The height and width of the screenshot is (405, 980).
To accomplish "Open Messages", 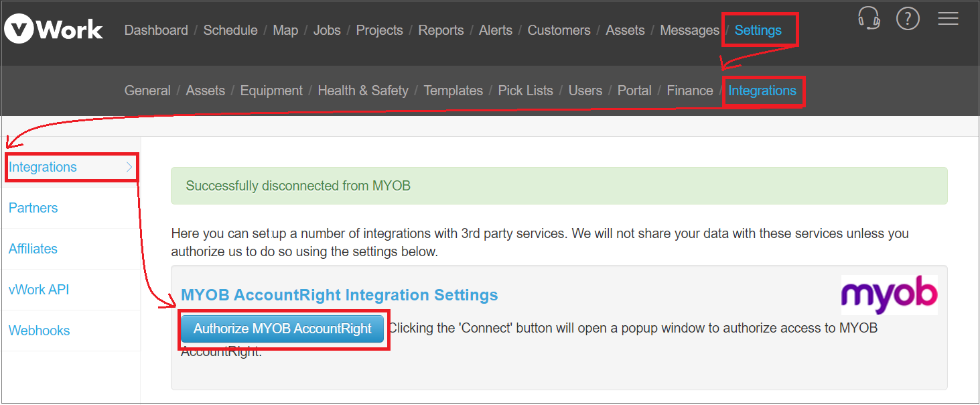I will 689,30.
